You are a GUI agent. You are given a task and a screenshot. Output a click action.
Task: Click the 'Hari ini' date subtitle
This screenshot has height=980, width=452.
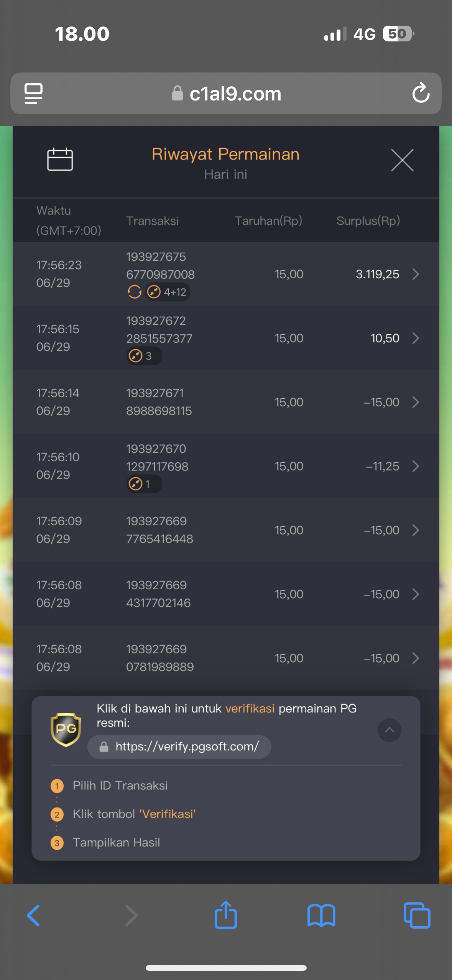(x=226, y=174)
